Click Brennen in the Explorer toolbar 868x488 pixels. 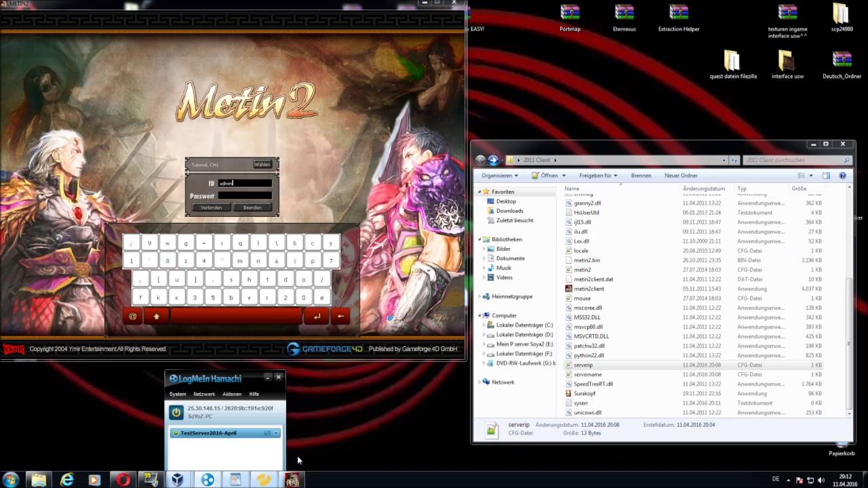click(641, 176)
